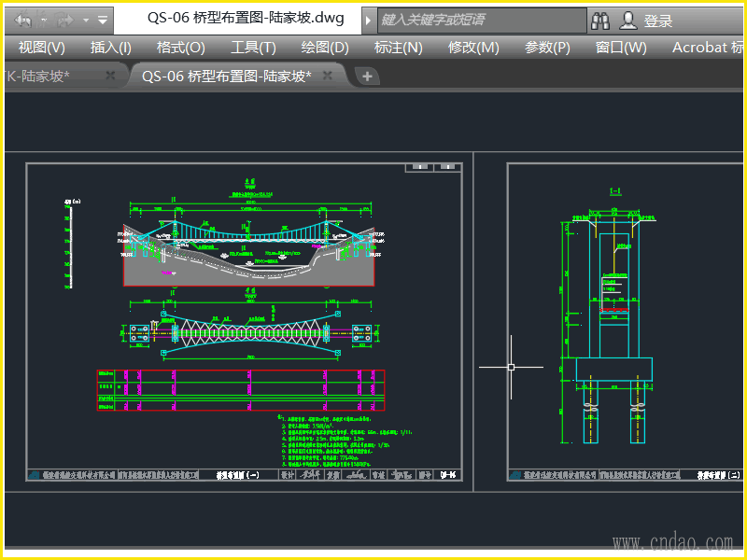Viewport: 747px width, 560px height.
Task: Click the user sign-in person icon
Action: (628, 20)
